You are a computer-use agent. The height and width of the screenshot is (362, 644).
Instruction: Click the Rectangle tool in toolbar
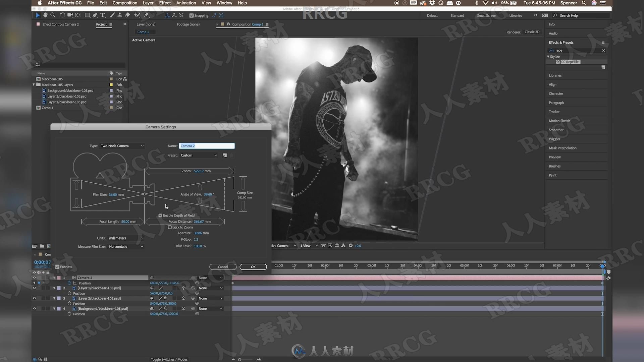click(x=87, y=15)
